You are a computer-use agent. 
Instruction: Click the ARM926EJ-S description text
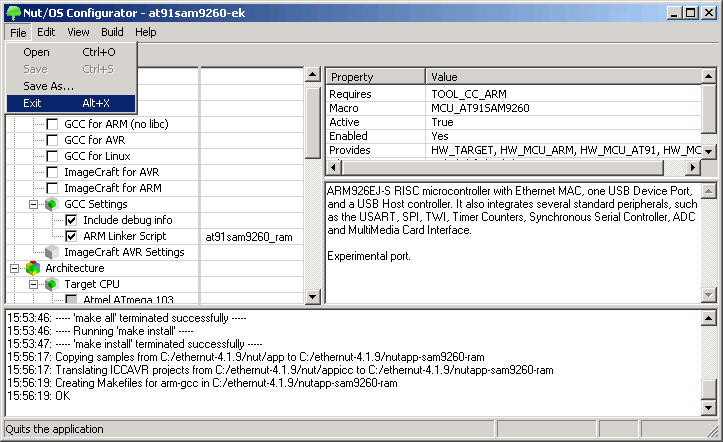click(512, 210)
